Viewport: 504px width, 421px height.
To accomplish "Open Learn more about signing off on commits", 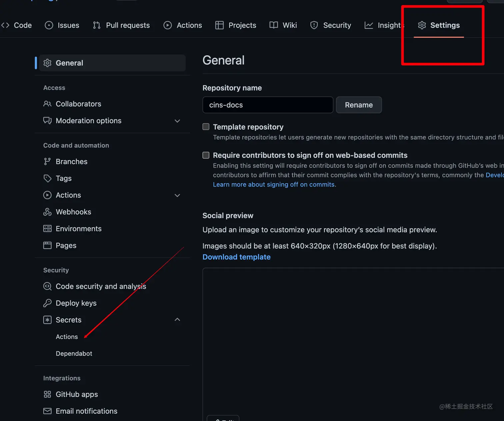I will (274, 184).
